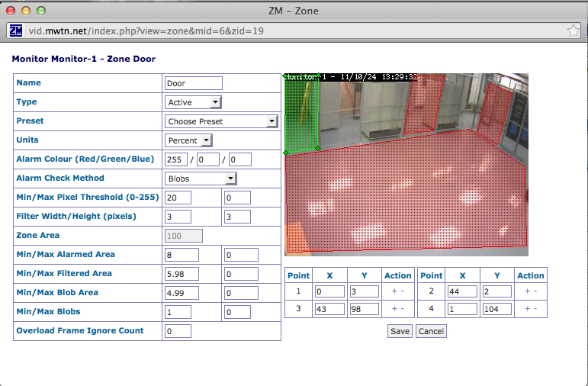This screenshot has height=386, width=588.
Task: Click the Max Filtered Area field
Action: 241,274
